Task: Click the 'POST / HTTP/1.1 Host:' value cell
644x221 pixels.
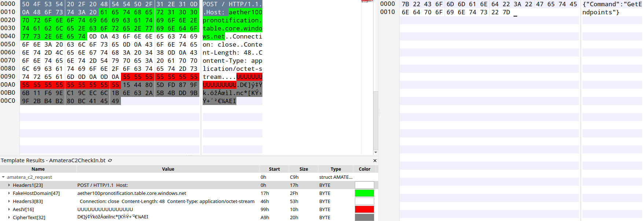Action: [103, 185]
